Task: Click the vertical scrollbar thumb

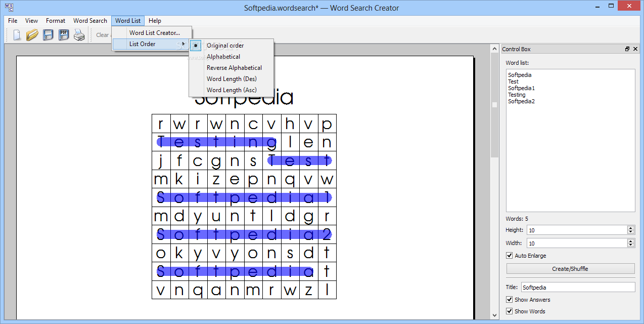Action: tap(495, 105)
